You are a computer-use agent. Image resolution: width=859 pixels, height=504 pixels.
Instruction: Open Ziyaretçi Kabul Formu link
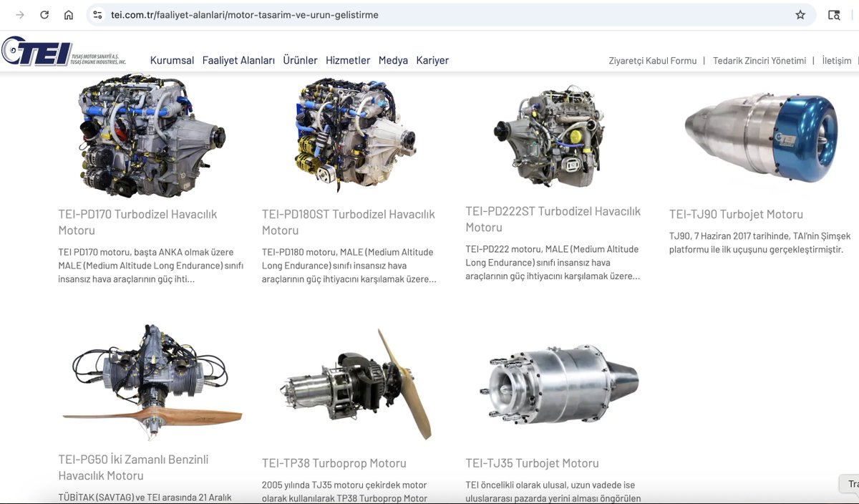652,61
